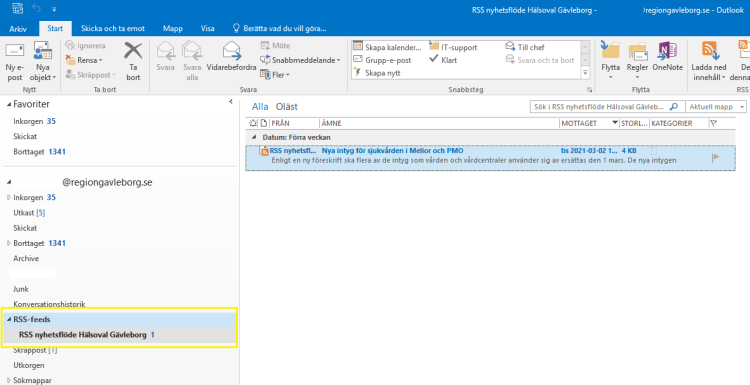Image resolution: width=750 pixels, height=385 pixels.
Task: Run the IT-support quick step
Action: [x=453, y=47]
